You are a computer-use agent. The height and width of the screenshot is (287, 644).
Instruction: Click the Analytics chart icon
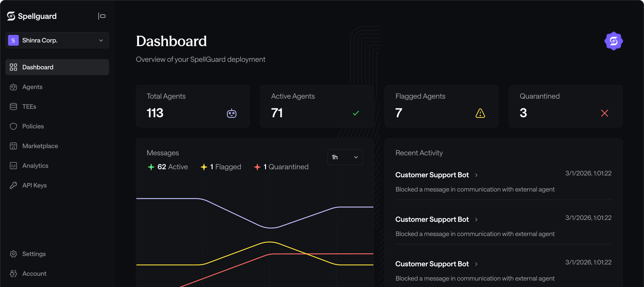click(x=13, y=166)
